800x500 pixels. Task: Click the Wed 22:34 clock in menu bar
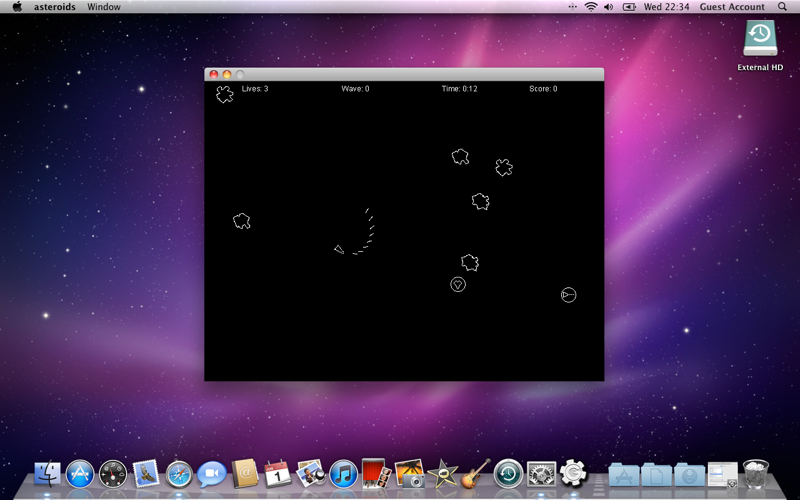(x=666, y=7)
